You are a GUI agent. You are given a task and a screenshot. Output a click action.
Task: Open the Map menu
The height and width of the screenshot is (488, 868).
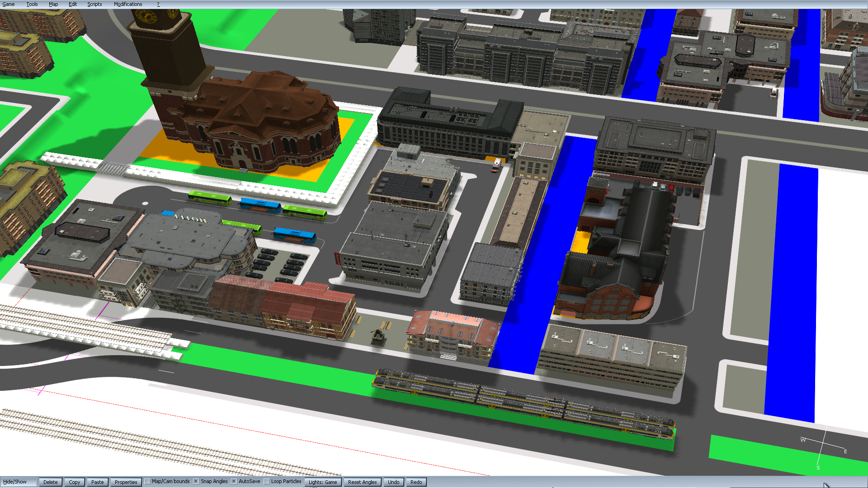click(53, 4)
